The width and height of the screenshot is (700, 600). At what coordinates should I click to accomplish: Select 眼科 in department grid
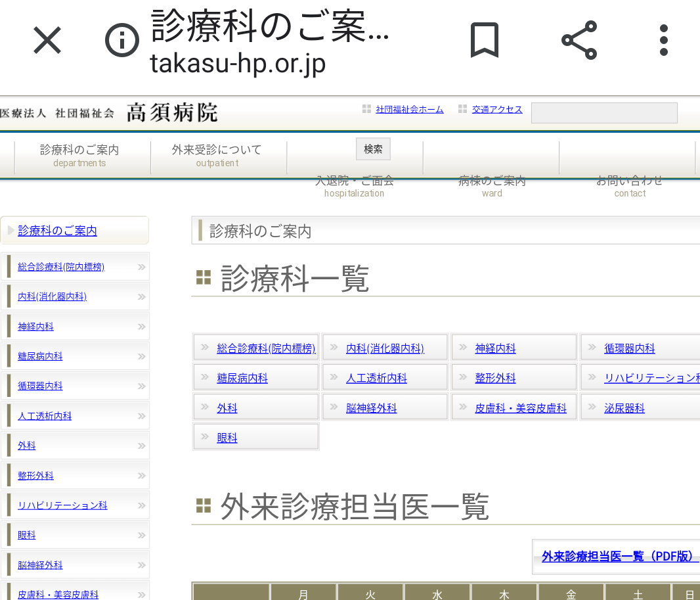point(227,438)
